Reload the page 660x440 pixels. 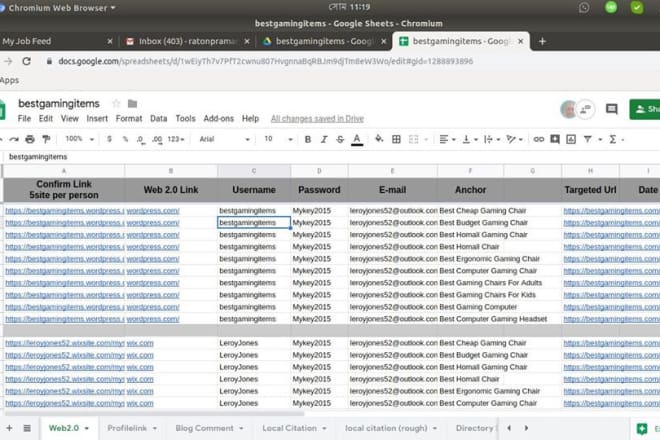[x=27, y=61]
